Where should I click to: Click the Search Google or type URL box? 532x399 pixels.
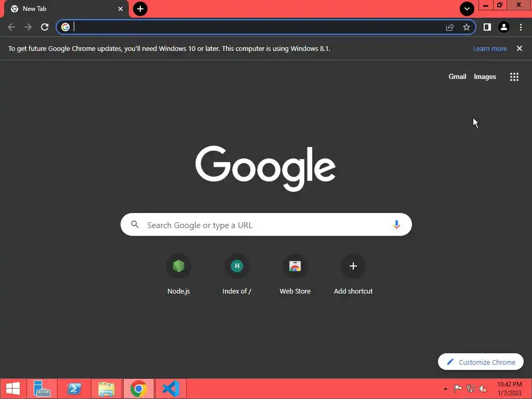pos(267,224)
